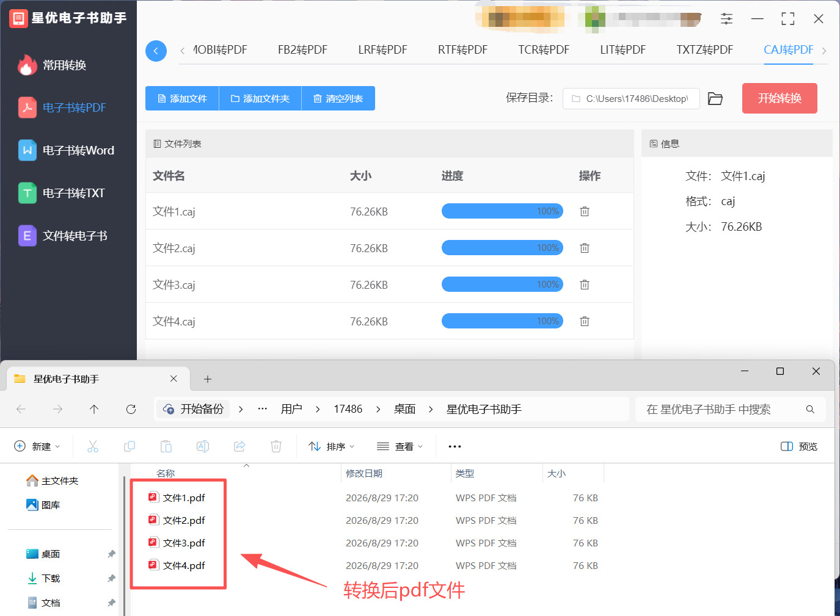
Task: Click the 清空列表 button
Action: 338,98
